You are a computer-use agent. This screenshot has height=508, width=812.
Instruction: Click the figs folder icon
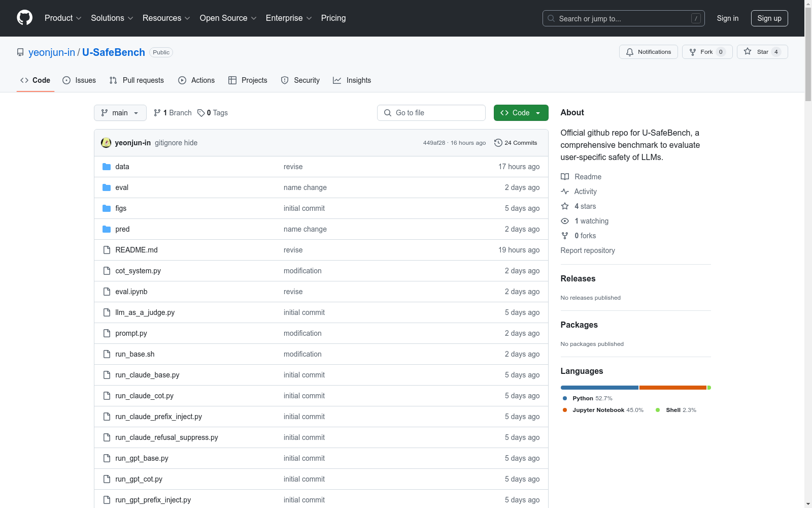click(x=107, y=208)
